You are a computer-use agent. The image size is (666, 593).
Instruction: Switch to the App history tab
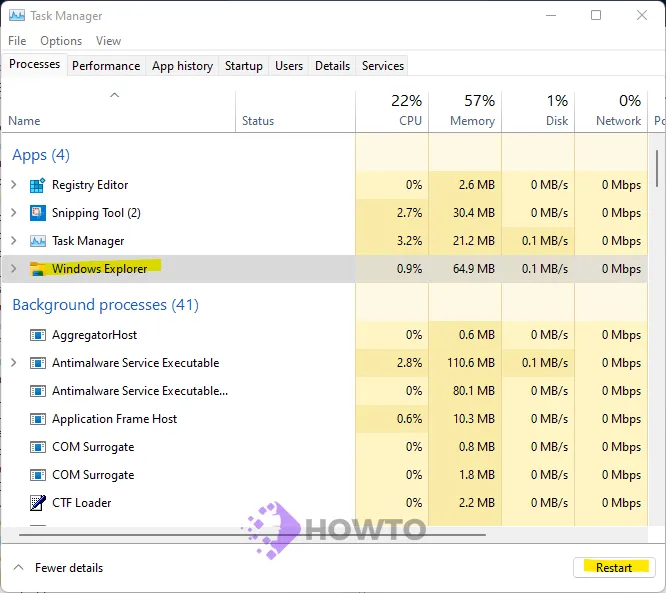(x=182, y=66)
